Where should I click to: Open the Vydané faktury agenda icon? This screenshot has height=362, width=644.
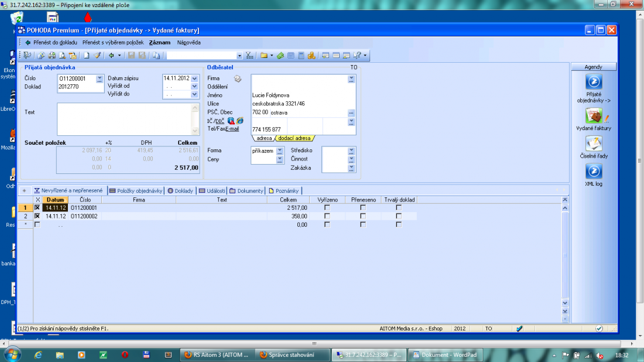click(594, 116)
